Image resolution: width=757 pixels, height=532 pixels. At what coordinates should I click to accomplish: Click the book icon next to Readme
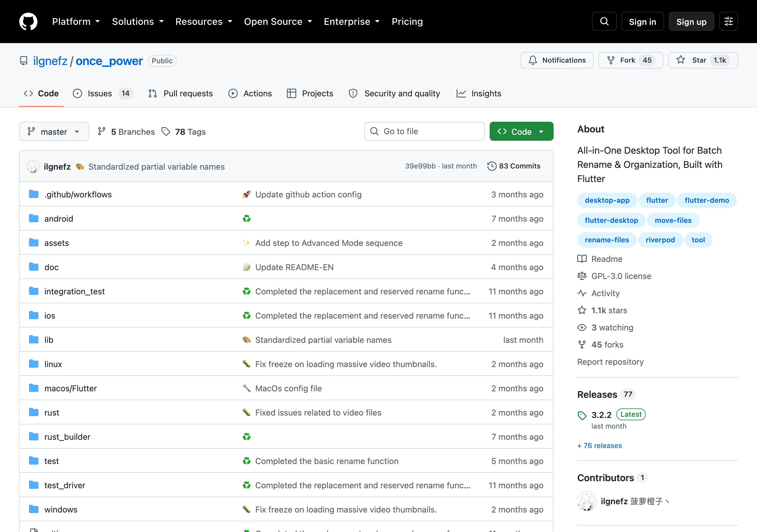point(582,259)
